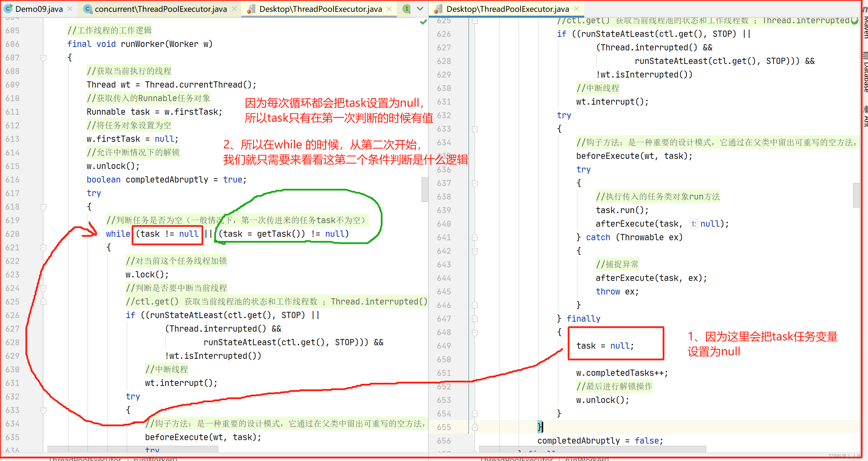Click 'task.run();' in right editor

[622, 210]
